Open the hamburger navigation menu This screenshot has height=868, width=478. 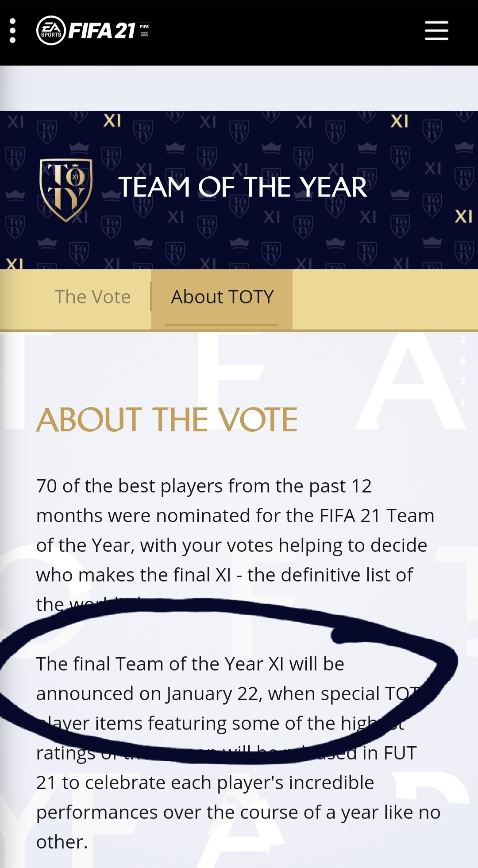[x=436, y=31]
